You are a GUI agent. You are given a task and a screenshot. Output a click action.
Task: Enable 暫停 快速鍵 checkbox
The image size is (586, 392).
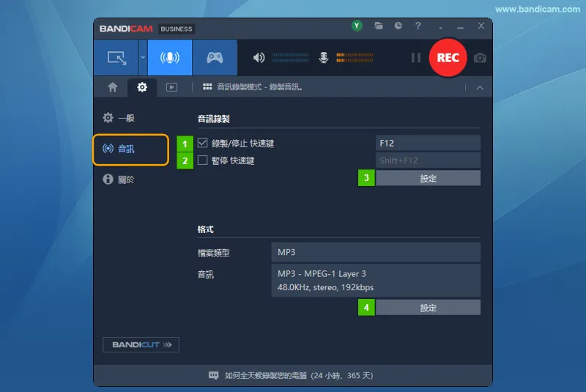click(x=203, y=160)
